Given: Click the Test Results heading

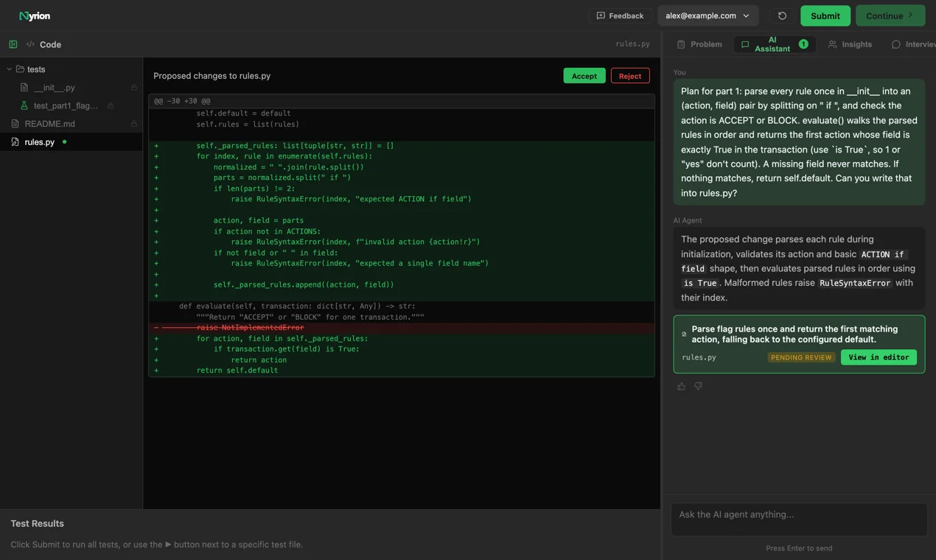Looking at the screenshot, I should pyautogui.click(x=37, y=524).
